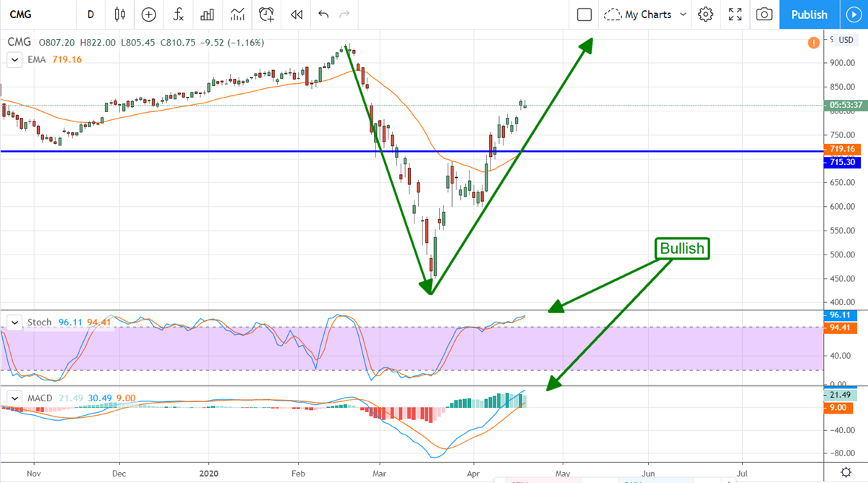Screen dimensions: 868x483
Task: Redo the last undone action
Action: 345,14
